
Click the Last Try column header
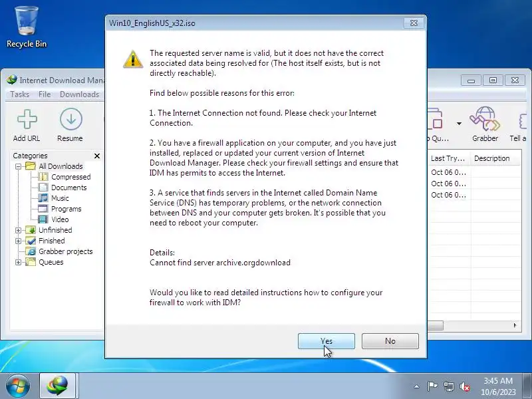pyautogui.click(x=448, y=158)
